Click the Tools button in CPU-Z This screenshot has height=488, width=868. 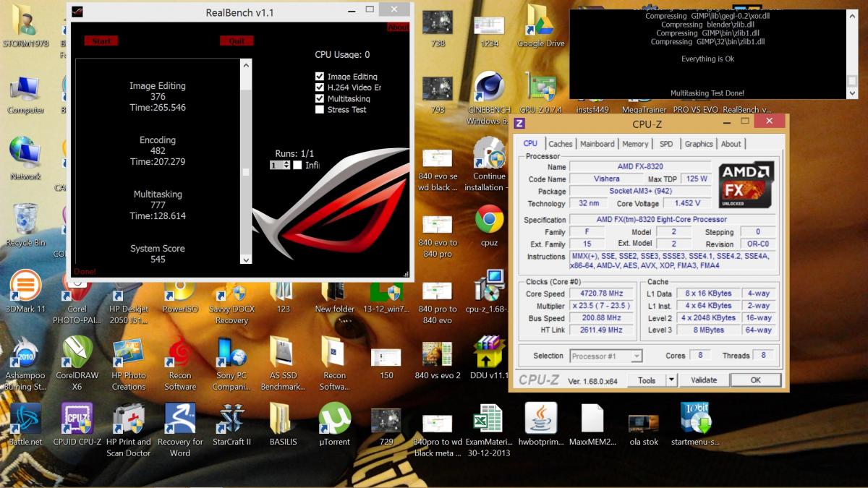(647, 380)
